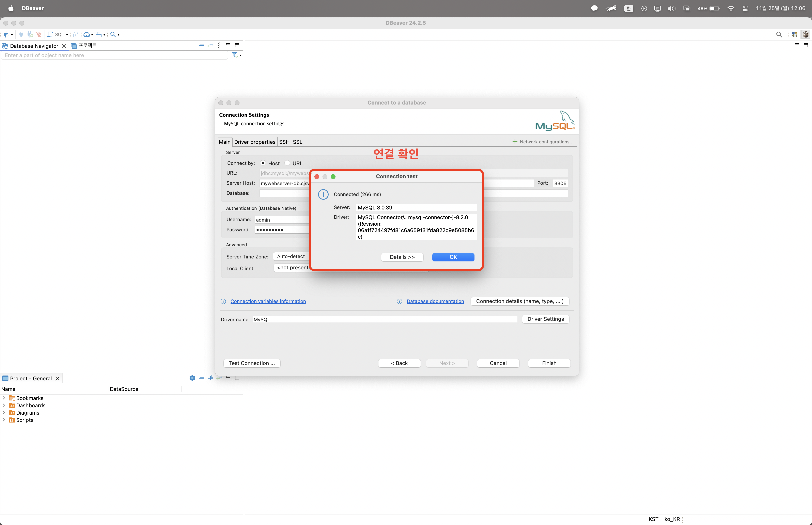Click the magnifier search icon in main toolbar
This screenshot has width=812, height=525.
click(x=113, y=34)
